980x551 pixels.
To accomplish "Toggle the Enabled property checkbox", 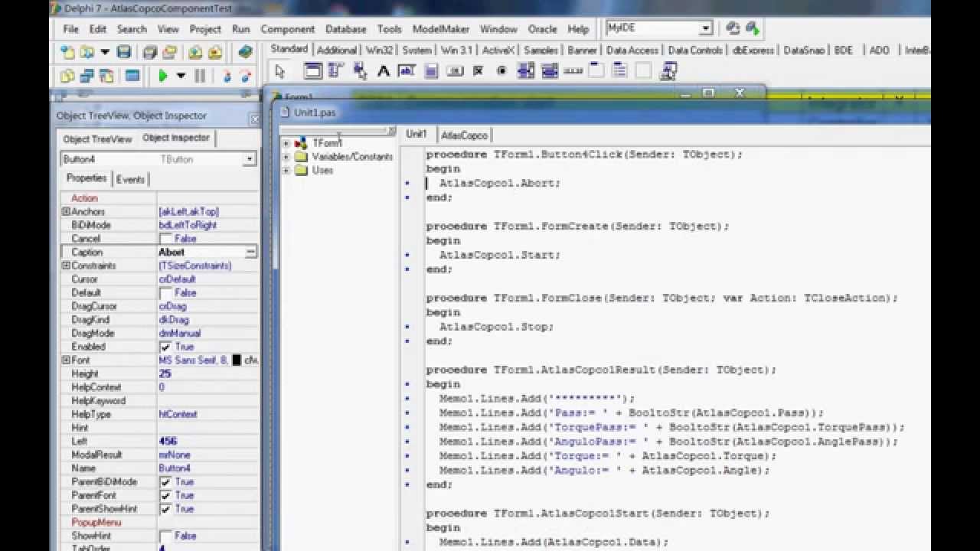I will point(165,347).
